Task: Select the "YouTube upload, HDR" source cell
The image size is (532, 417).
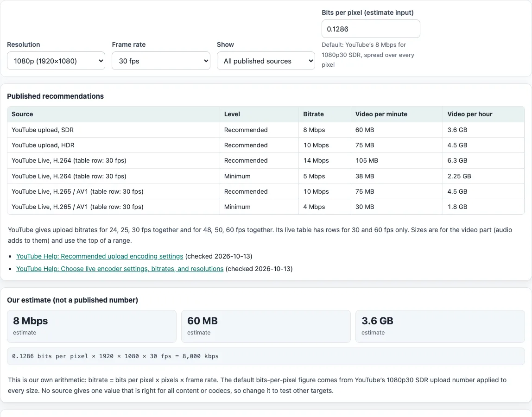Action: pyautogui.click(x=114, y=145)
